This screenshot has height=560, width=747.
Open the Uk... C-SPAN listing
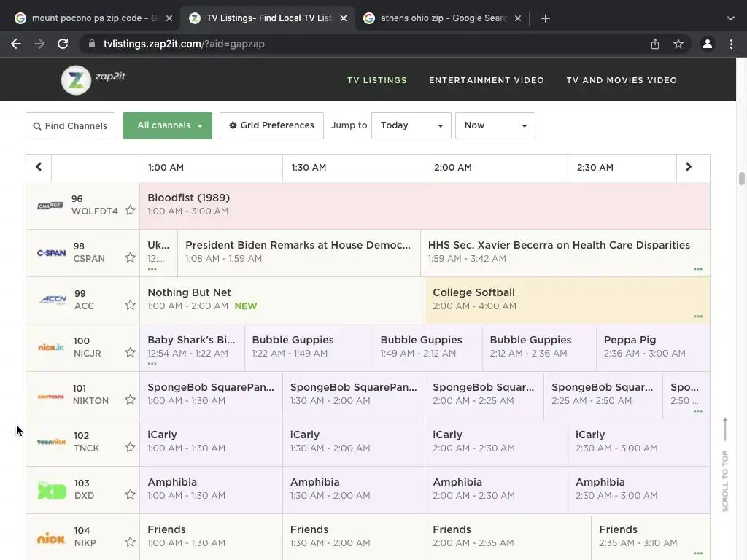158,253
